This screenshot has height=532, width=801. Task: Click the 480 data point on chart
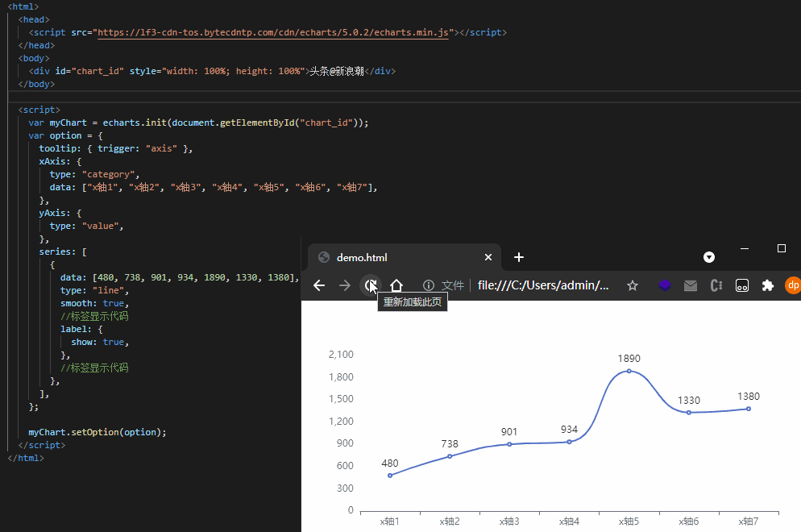tap(390, 476)
